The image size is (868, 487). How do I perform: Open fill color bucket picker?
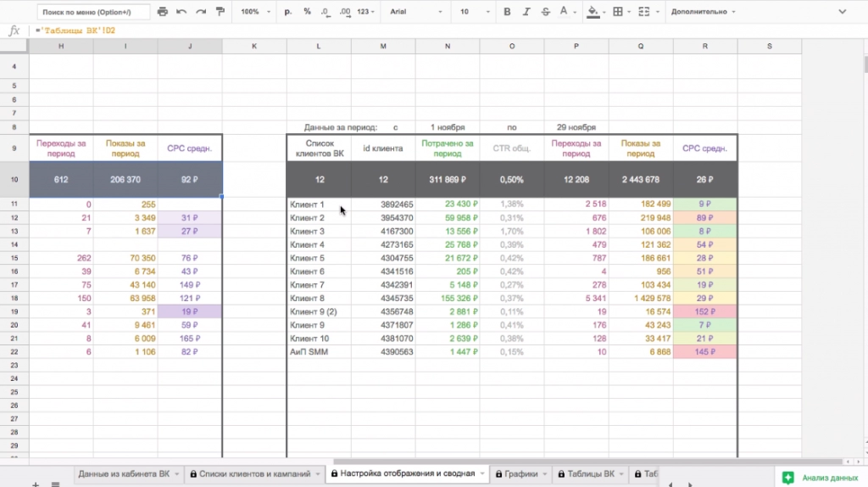click(596, 12)
